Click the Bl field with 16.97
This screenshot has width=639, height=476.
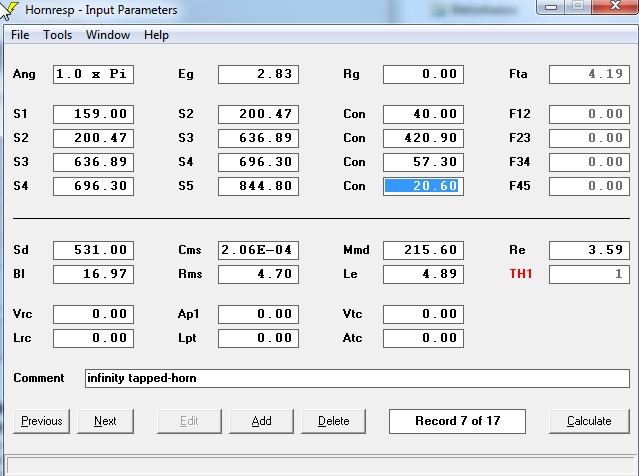point(93,274)
